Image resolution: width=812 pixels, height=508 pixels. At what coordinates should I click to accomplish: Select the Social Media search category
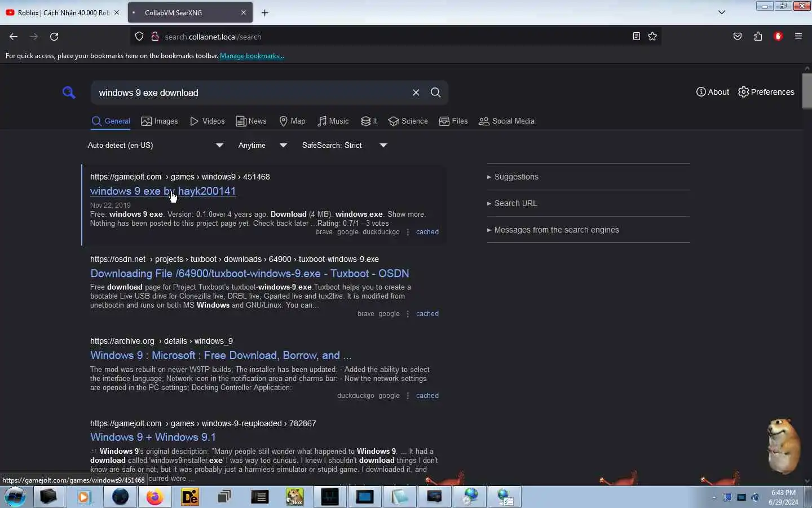point(506,121)
